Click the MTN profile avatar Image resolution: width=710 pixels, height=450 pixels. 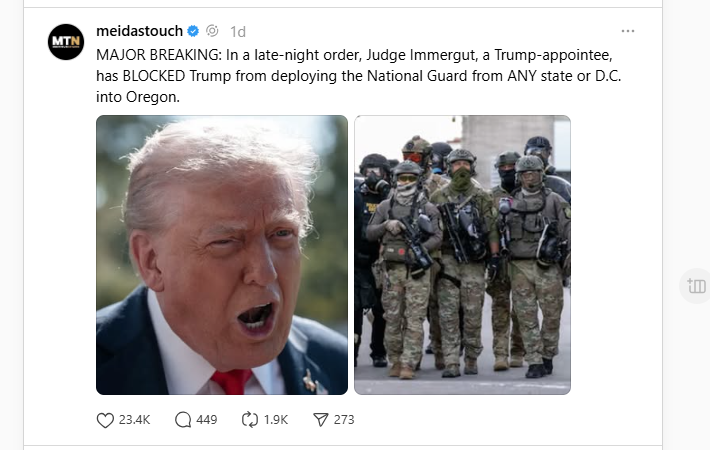click(x=66, y=42)
